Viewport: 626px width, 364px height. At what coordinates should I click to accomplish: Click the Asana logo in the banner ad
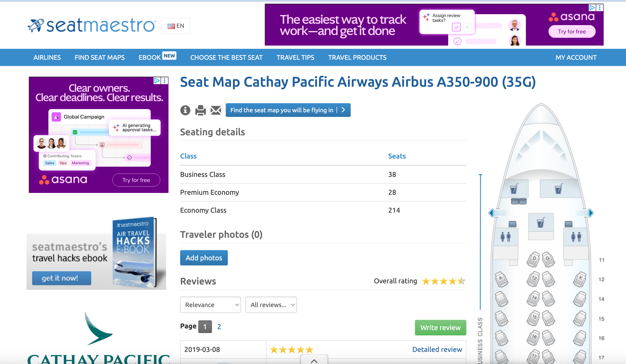[x=571, y=17]
